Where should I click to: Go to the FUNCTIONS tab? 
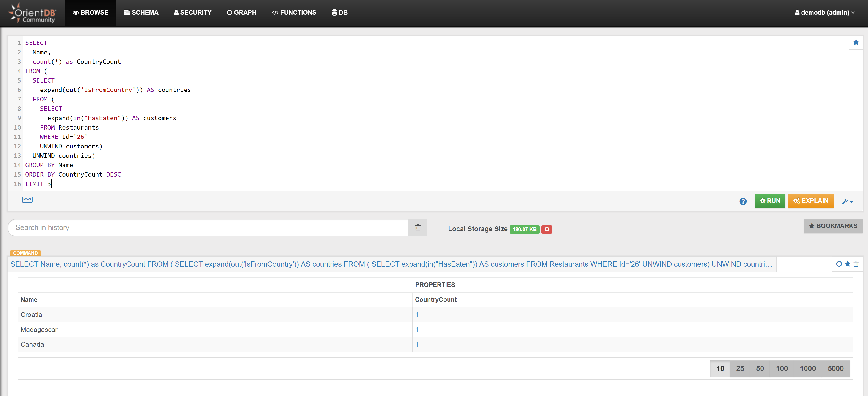(294, 12)
